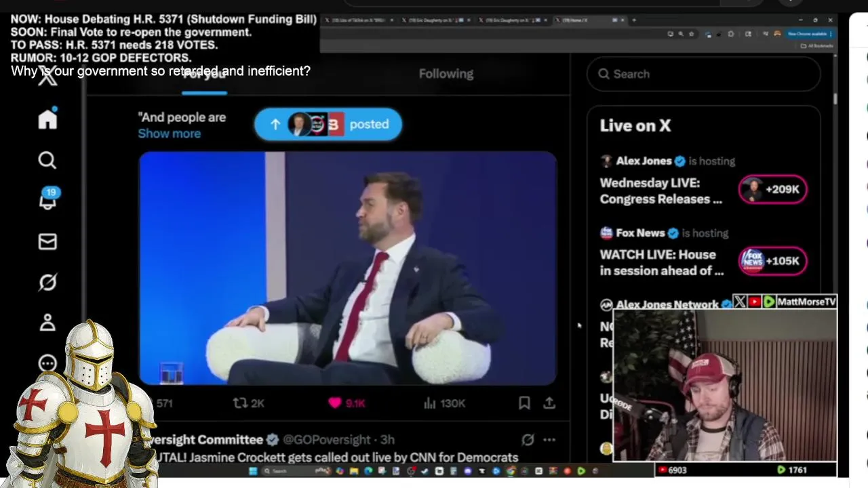
Task: Open Alex Jones Network live entry
Action: [667, 304]
